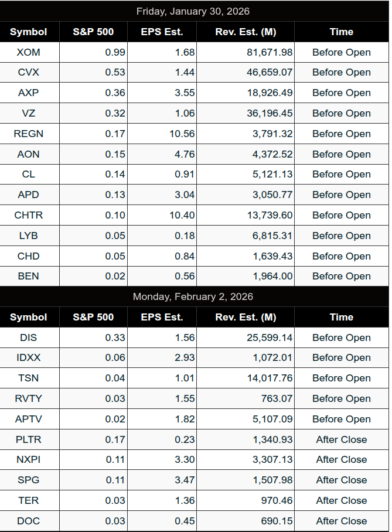Click the XOM ticker symbol
This screenshot has width=392, height=532.
point(29,52)
